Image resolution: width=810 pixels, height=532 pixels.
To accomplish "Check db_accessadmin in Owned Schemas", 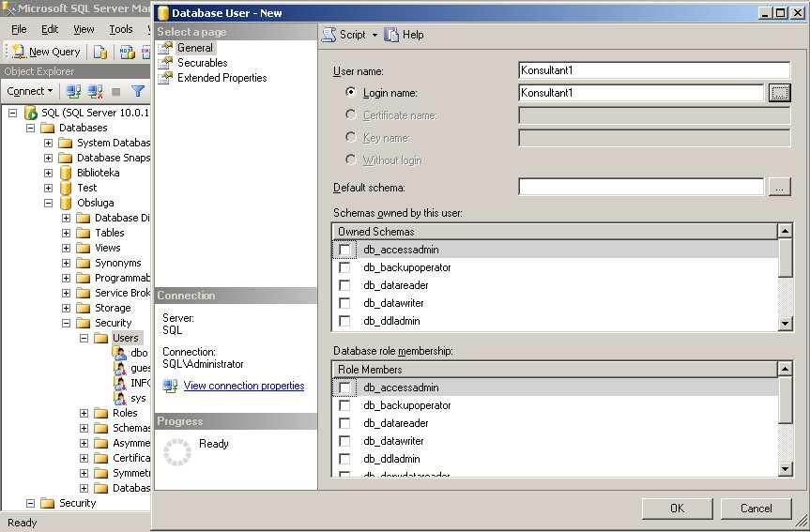I will [x=344, y=250].
